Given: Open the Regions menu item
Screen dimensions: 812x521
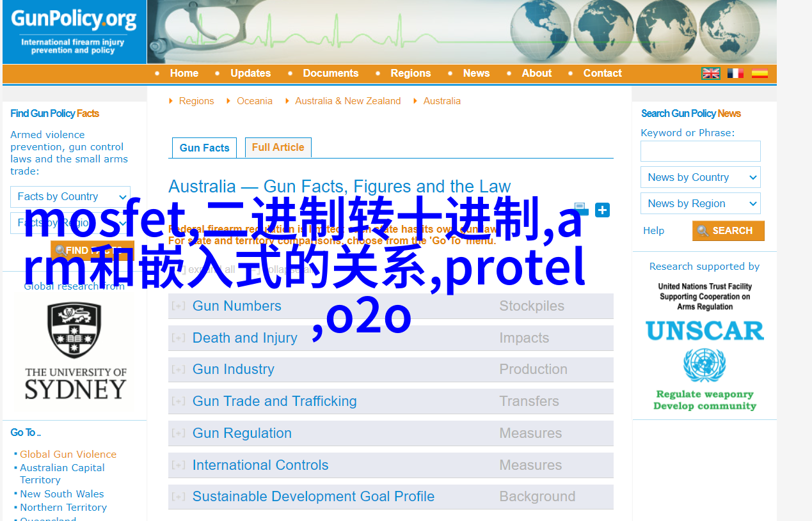Looking at the screenshot, I should click(x=411, y=74).
